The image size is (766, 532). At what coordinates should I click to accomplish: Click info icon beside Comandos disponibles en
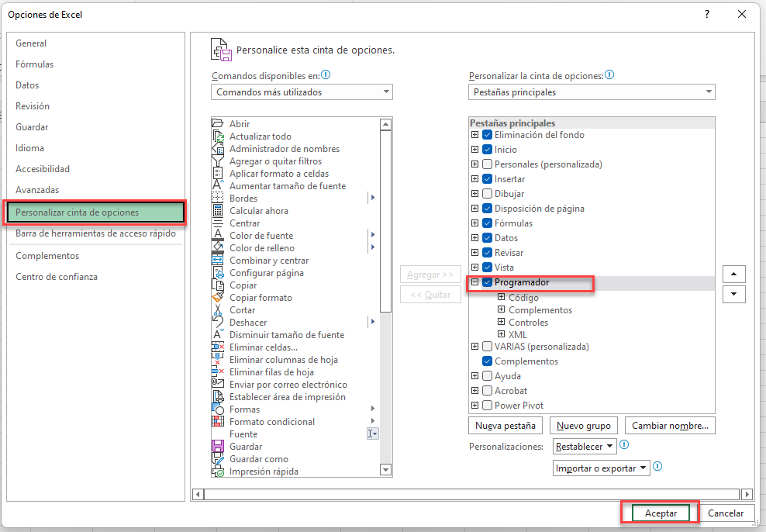[x=326, y=74]
